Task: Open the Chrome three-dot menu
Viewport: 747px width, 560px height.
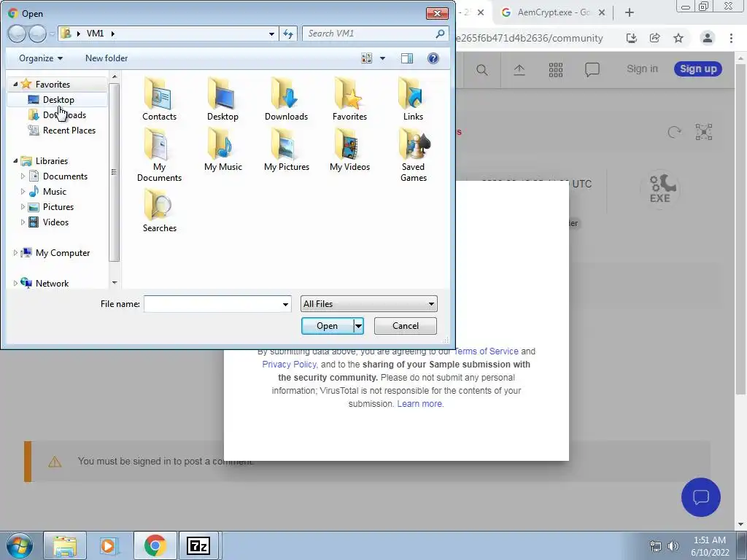Action: [x=731, y=38]
